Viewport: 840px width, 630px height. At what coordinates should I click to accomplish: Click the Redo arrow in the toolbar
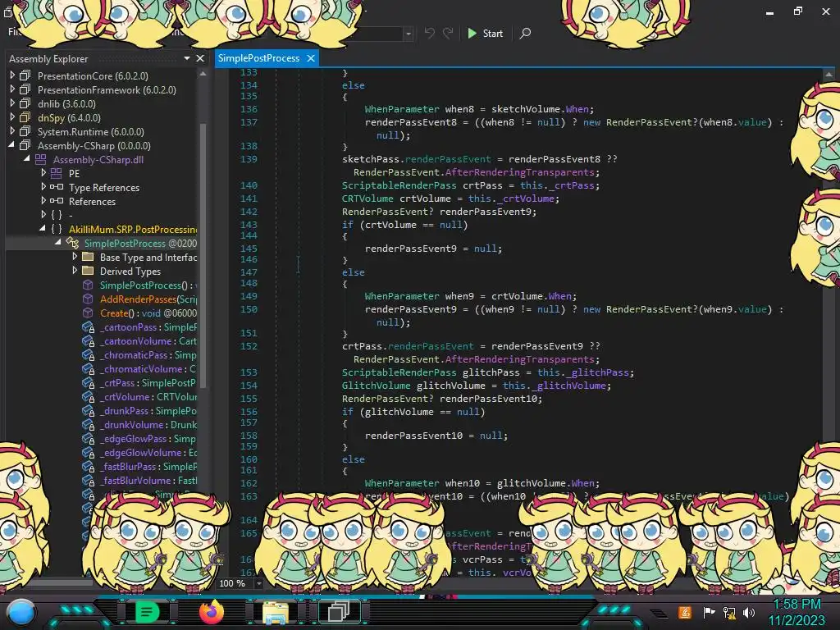pos(448,33)
